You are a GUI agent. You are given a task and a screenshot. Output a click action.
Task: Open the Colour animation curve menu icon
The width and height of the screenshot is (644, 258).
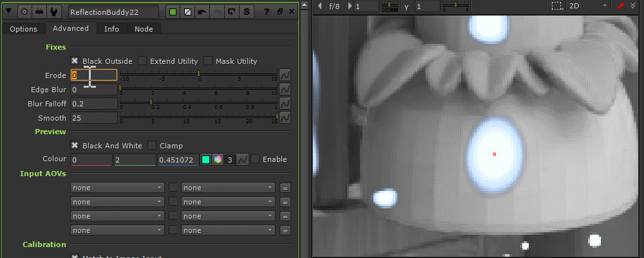(x=243, y=159)
